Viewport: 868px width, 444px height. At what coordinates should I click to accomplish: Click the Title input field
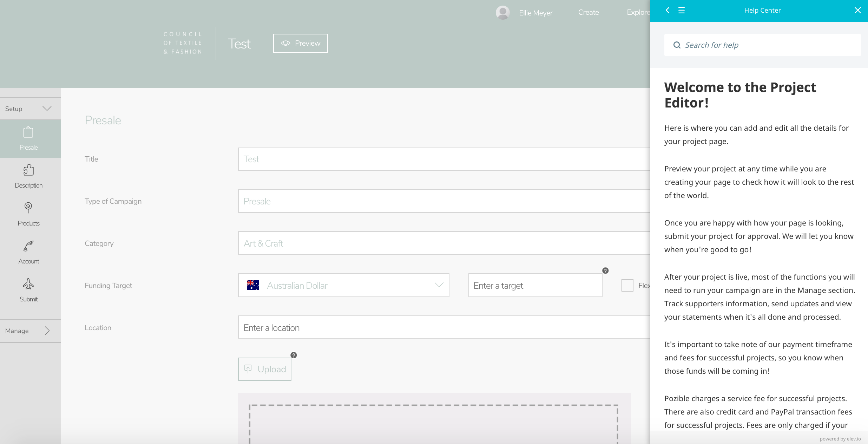444,159
